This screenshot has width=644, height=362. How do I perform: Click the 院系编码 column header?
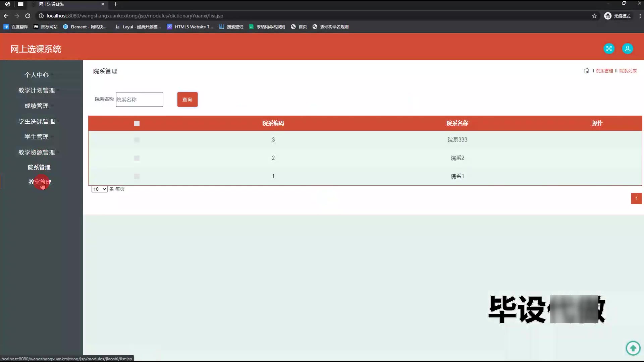click(x=273, y=123)
